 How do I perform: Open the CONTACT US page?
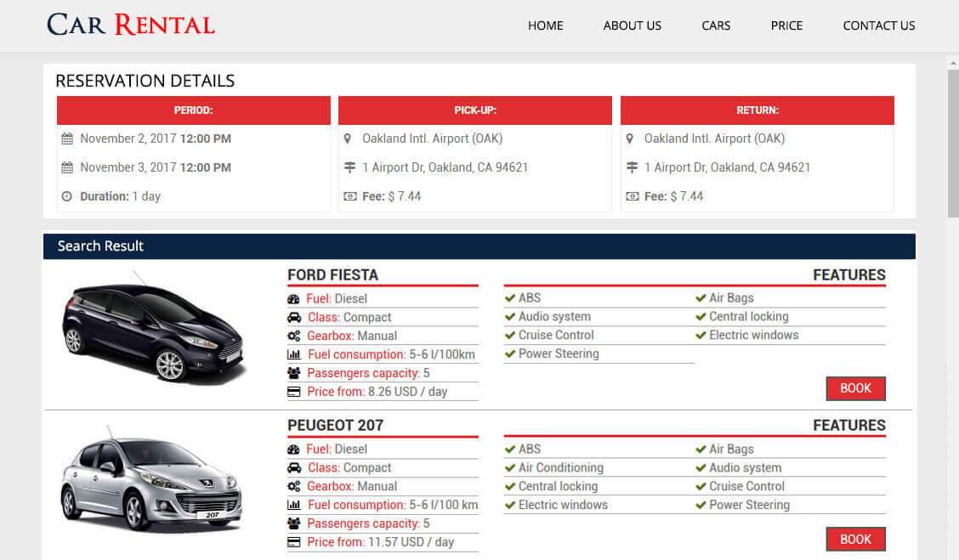[x=879, y=25]
